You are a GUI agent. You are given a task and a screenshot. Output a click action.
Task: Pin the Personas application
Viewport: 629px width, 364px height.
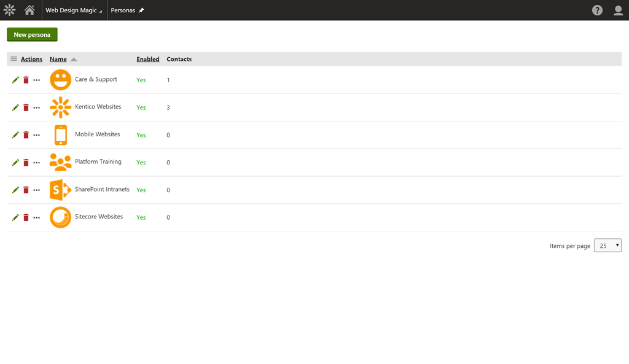point(141,10)
